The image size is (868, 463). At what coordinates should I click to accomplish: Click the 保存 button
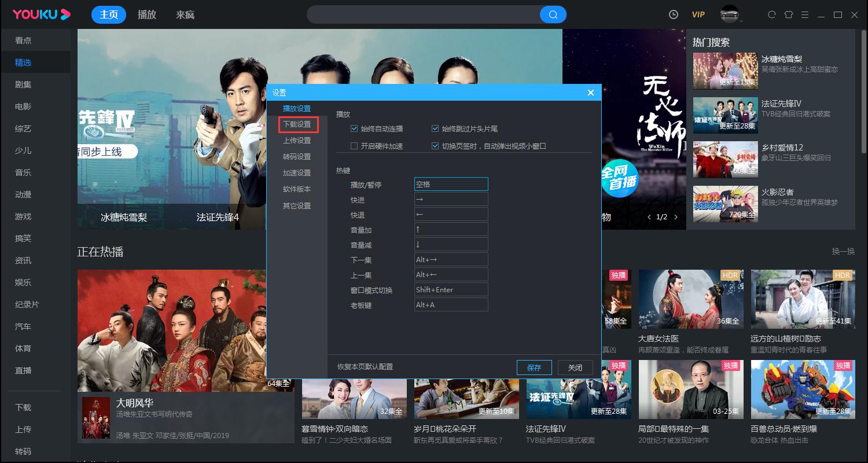534,368
